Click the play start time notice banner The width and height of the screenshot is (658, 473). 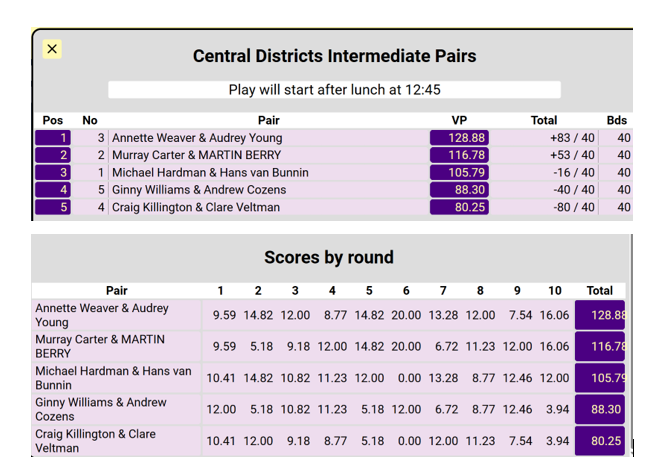[x=334, y=90]
